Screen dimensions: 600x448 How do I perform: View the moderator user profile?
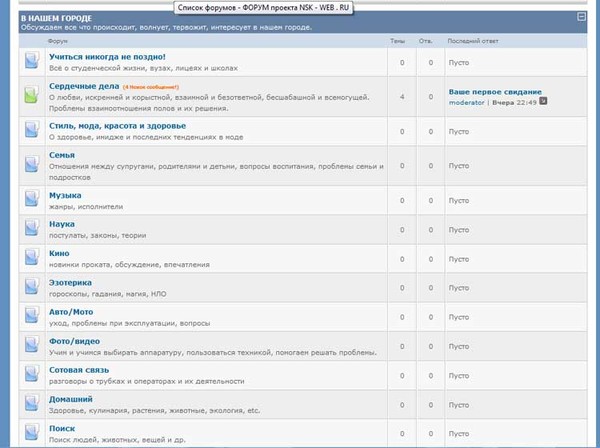466,103
